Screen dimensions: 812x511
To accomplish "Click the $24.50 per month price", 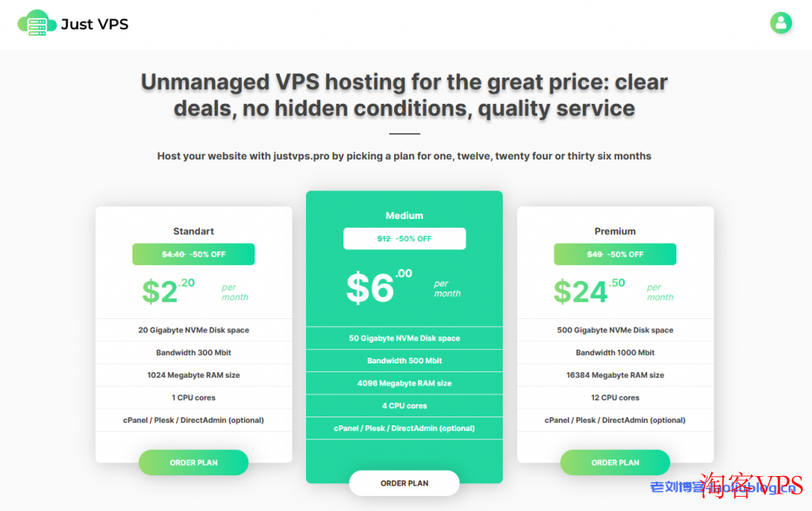I will pyautogui.click(x=614, y=291).
